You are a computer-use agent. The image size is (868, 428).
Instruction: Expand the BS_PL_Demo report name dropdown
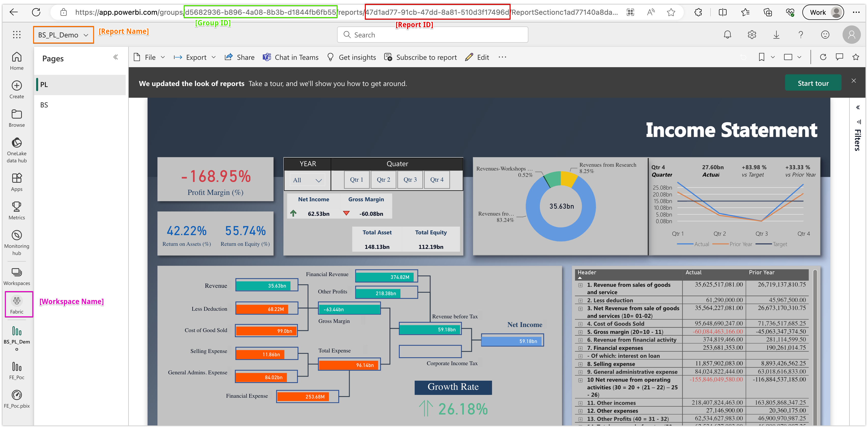pyautogui.click(x=63, y=35)
